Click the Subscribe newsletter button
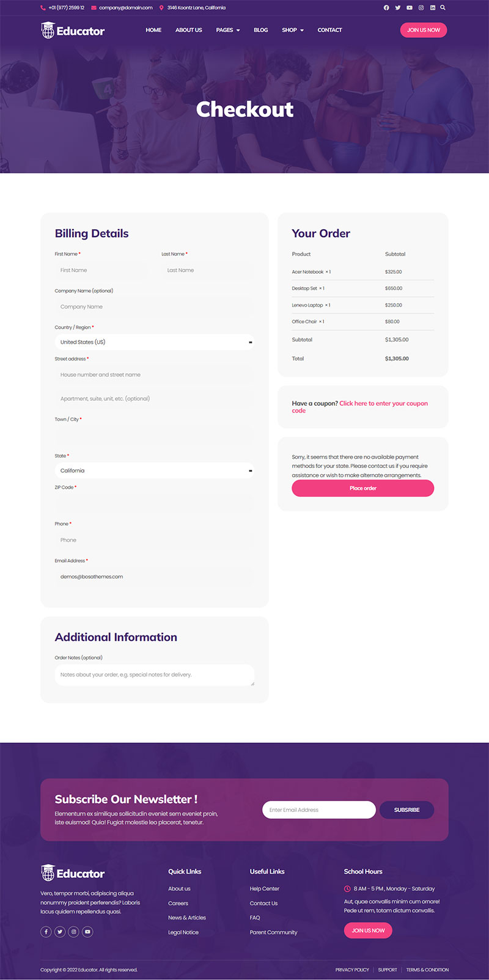Image resolution: width=489 pixels, height=980 pixels. [406, 810]
